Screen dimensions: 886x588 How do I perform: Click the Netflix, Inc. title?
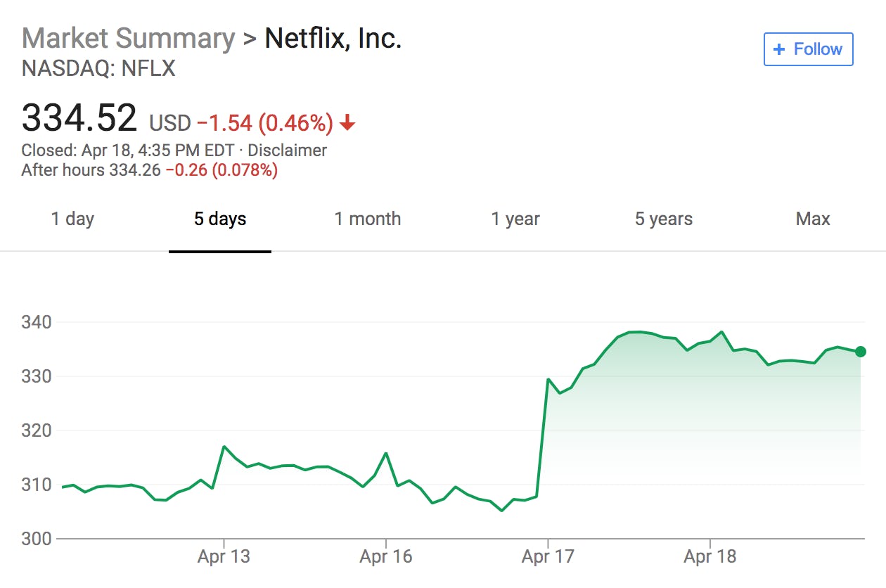click(x=333, y=38)
